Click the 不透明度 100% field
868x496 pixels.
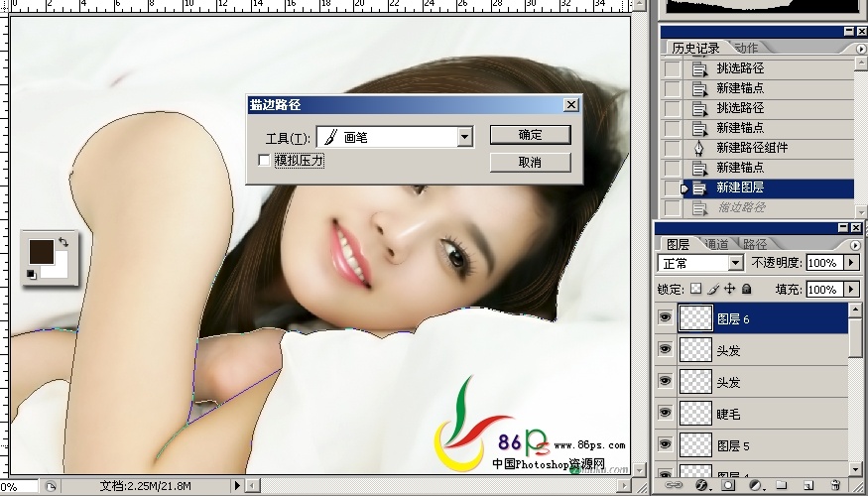click(825, 263)
